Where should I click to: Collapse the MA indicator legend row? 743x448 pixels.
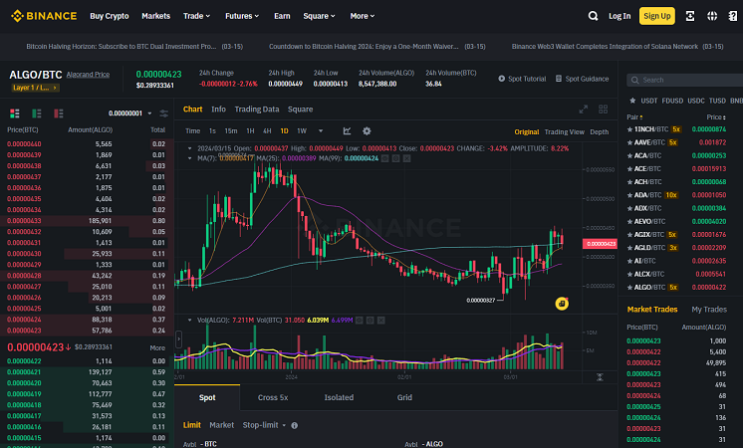point(190,158)
